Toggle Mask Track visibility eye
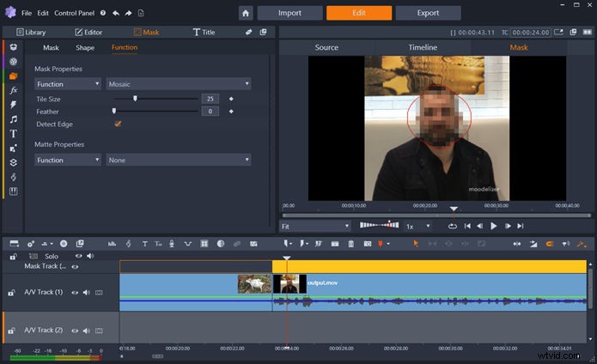 pyautogui.click(x=75, y=267)
